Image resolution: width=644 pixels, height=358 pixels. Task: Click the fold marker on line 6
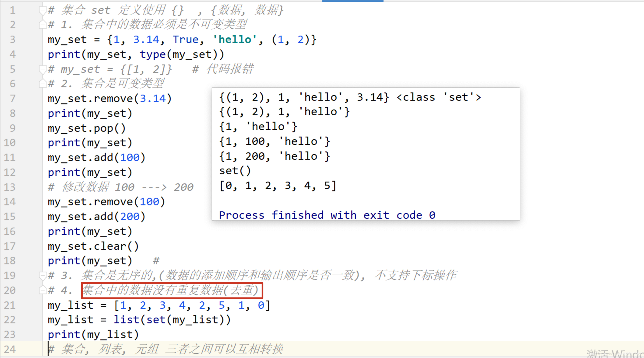pyautogui.click(x=43, y=84)
